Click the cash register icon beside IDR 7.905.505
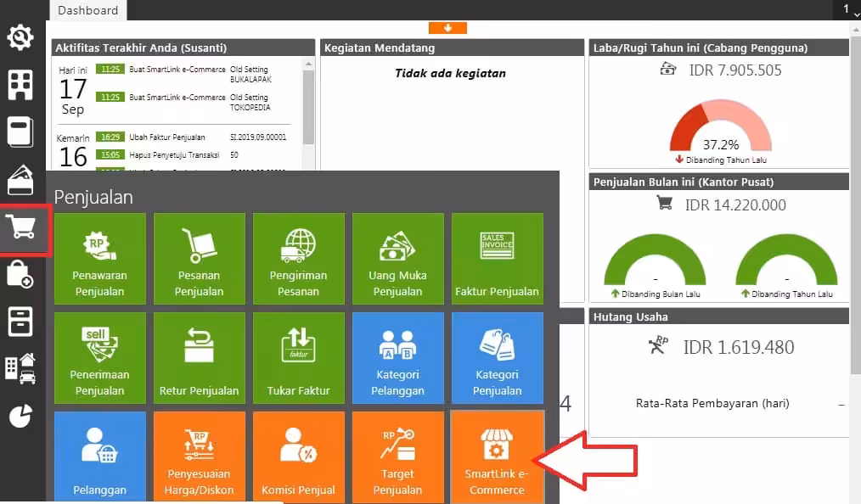Image resolution: width=861 pixels, height=504 pixels. point(667,69)
